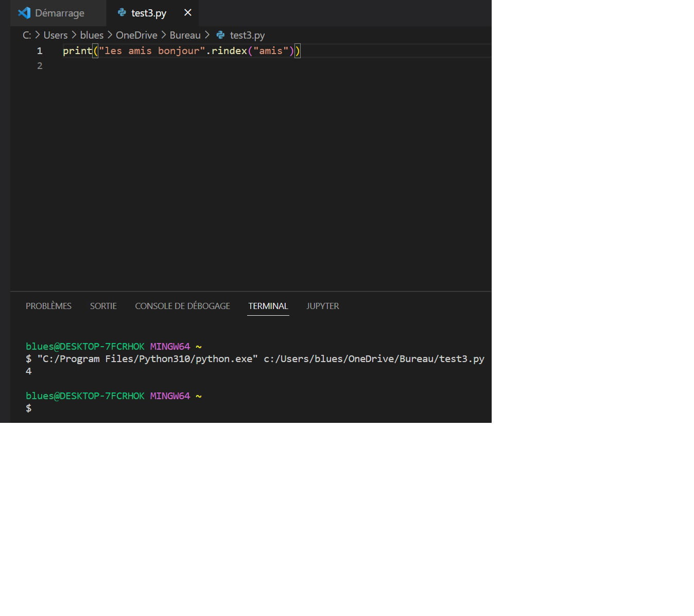Expand the OneDrive breadcrumb chevron
This screenshot has width=694, height=616.
[x=163, y=35]
